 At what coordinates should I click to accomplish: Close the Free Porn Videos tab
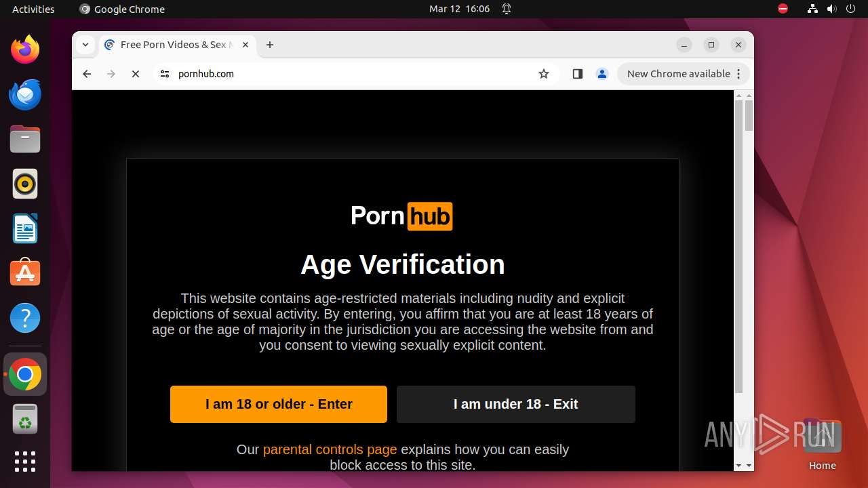(x=245, y=45)
